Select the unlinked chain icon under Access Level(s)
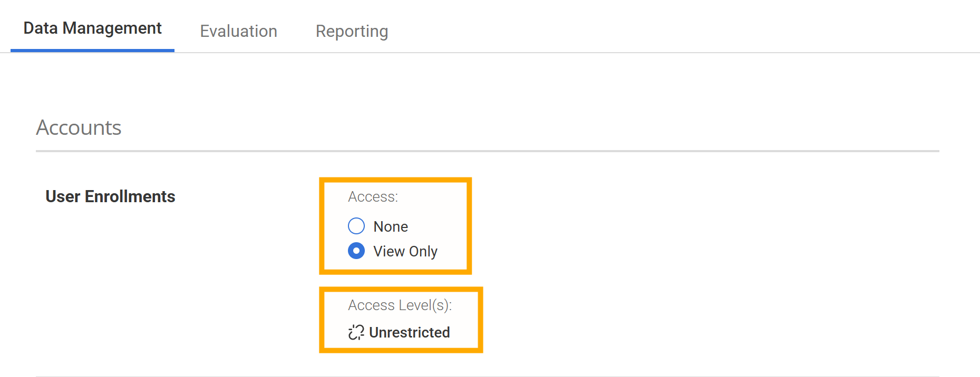 (355, 332)
